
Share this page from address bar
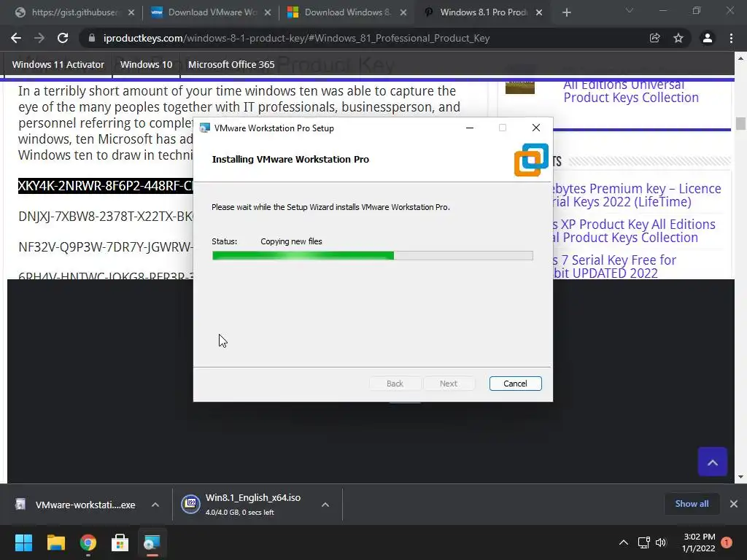(655, 38)
